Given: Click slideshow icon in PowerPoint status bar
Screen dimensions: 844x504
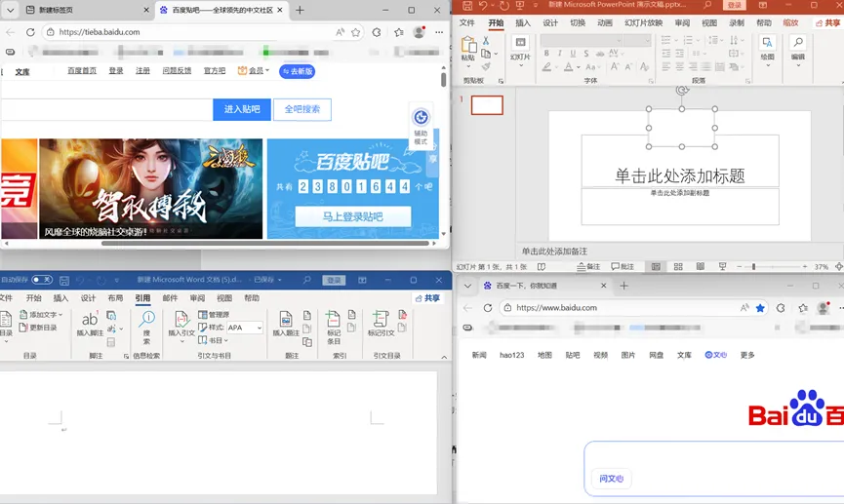Looking at the screenshot, I should pos(722,266).
